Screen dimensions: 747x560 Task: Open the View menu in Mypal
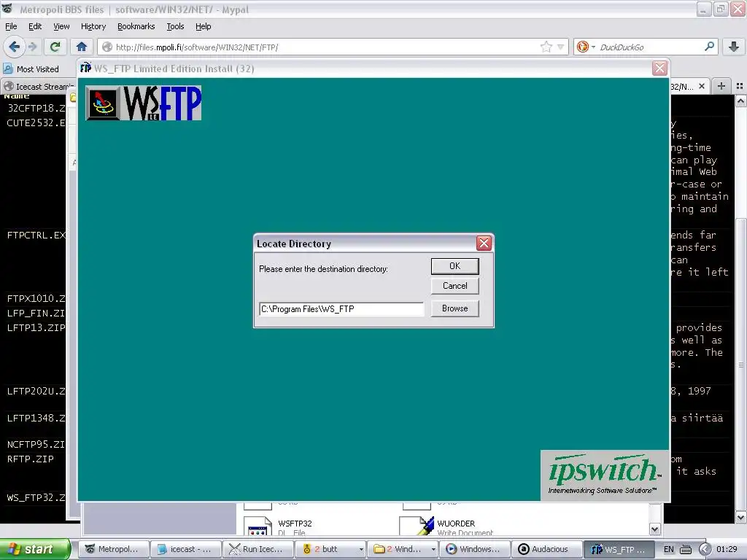61,26
